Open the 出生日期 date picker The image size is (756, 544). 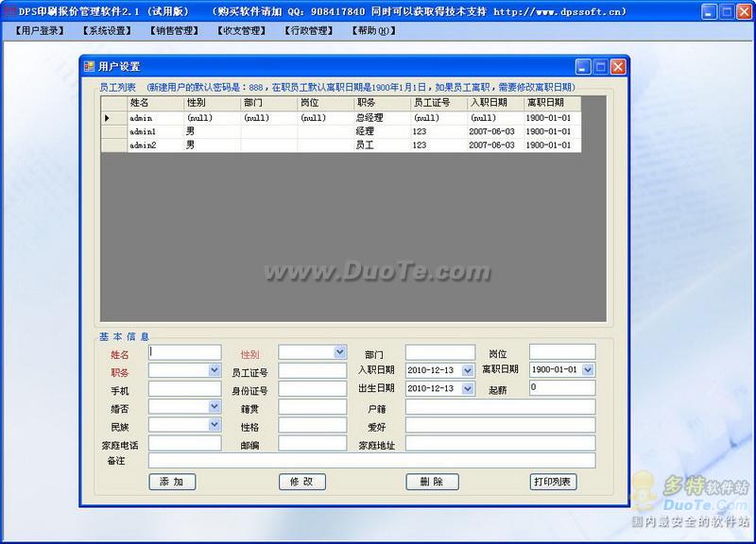(x=468, y=388)
